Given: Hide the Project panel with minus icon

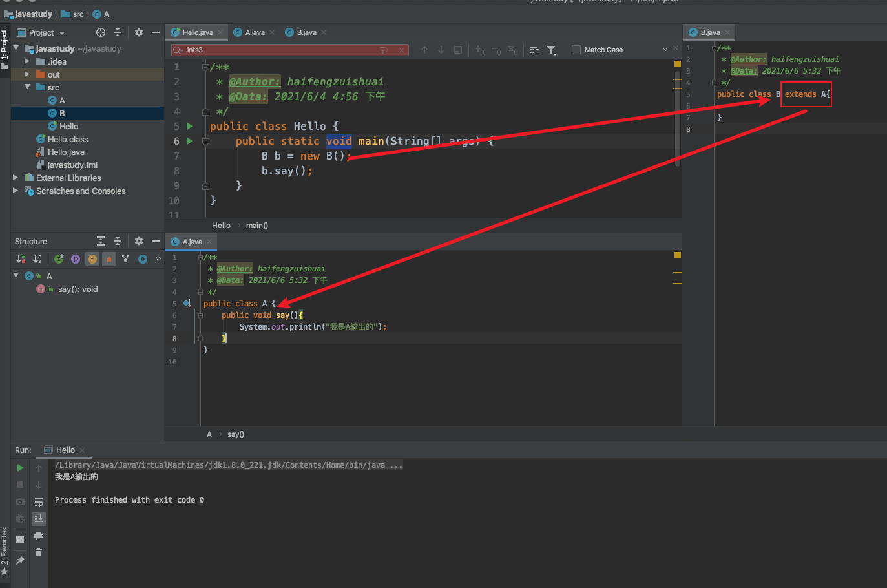Looking at the screenshot, I should coord(156,32).
